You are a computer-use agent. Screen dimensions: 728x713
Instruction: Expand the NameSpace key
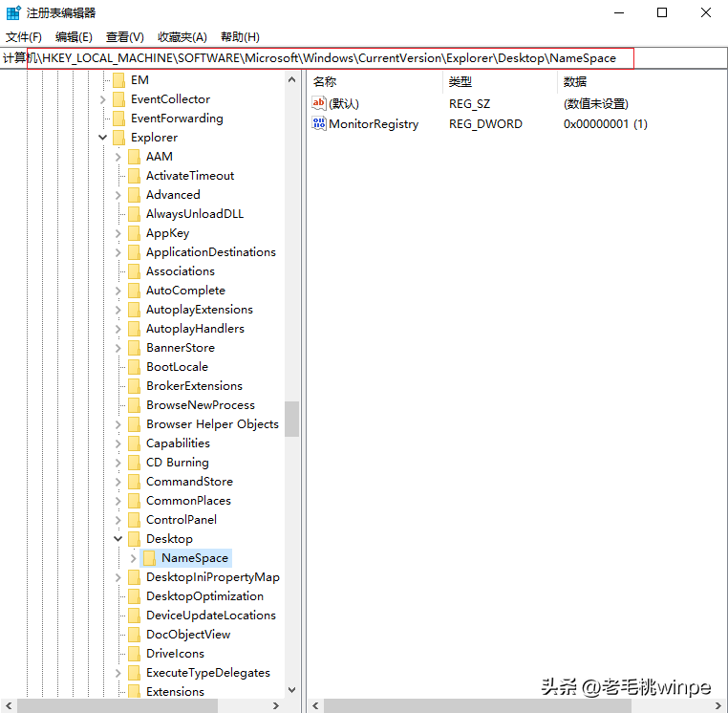(x=134, y=558)
